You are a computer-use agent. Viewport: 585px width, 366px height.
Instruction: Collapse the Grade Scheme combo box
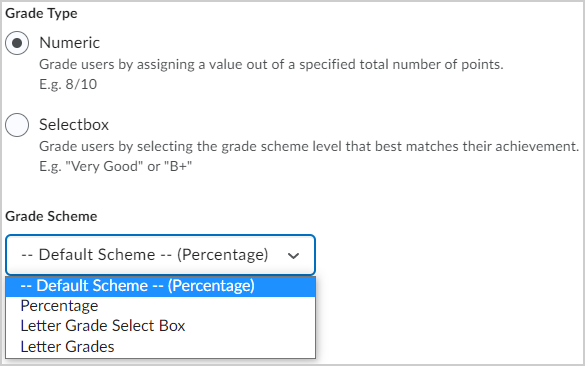coord(160,255)
